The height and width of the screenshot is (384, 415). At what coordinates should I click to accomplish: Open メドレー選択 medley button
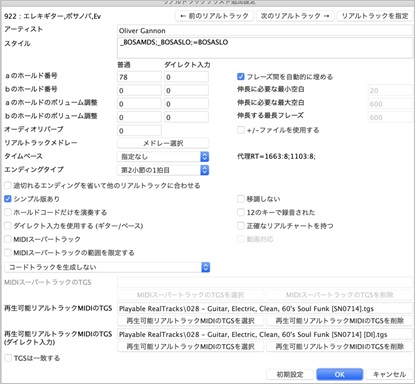(163, 143)
